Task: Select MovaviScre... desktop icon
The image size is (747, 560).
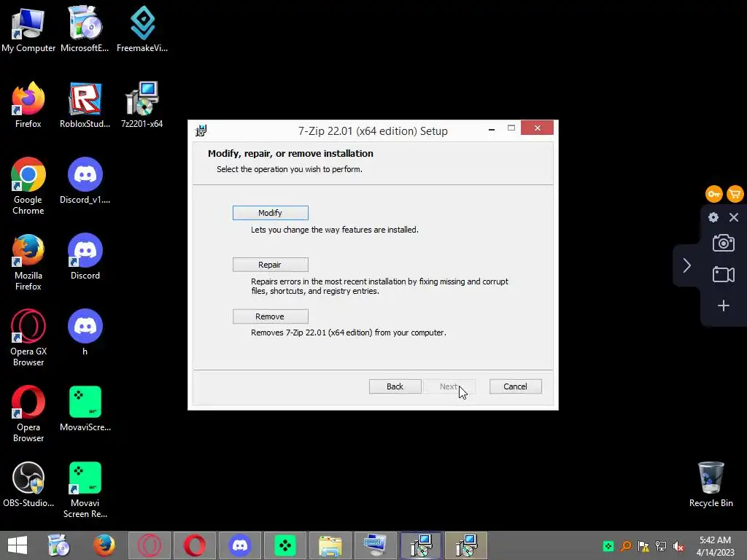Action: pos(85,408)
